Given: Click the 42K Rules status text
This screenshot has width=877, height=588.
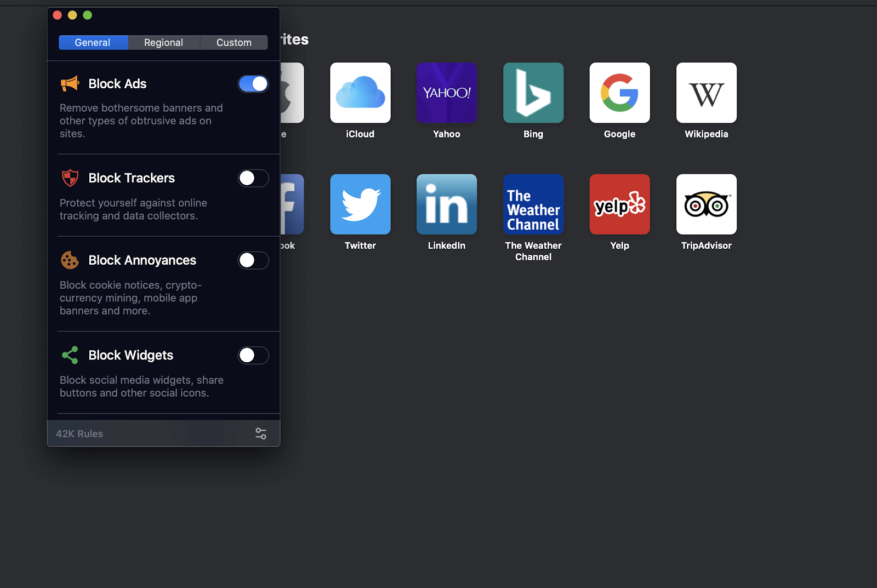Looking at the screenshot, I should click(79, 433).
